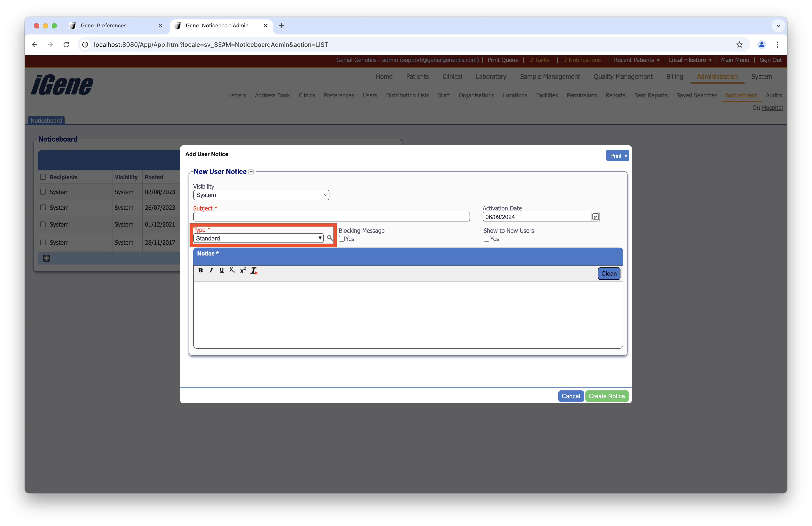Viewport: 812px width, 526px height.
Task: Select the Recipients header checkbox
Action: click(43, 177)
